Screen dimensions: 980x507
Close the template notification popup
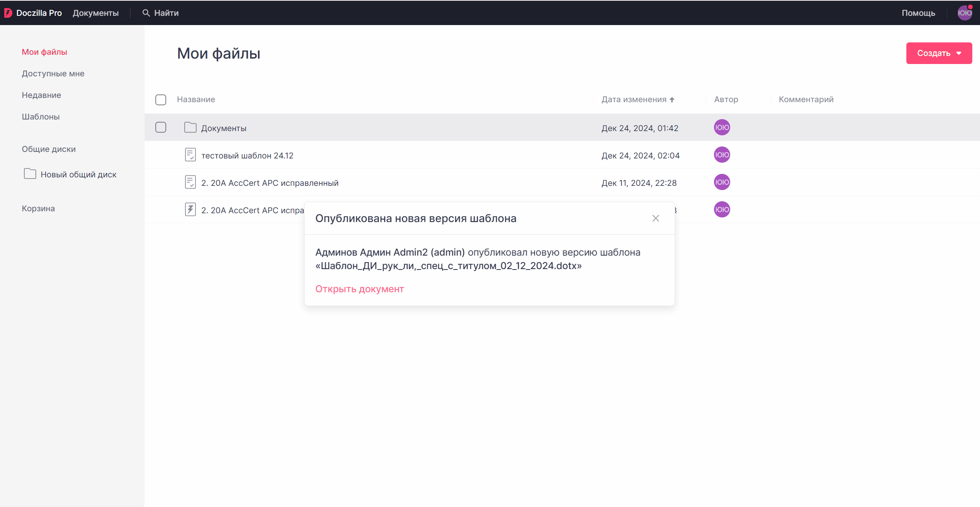point(655,219)
